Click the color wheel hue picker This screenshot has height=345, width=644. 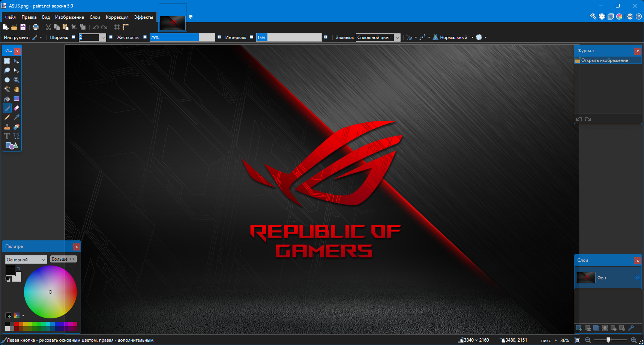(x=50, y=292)
